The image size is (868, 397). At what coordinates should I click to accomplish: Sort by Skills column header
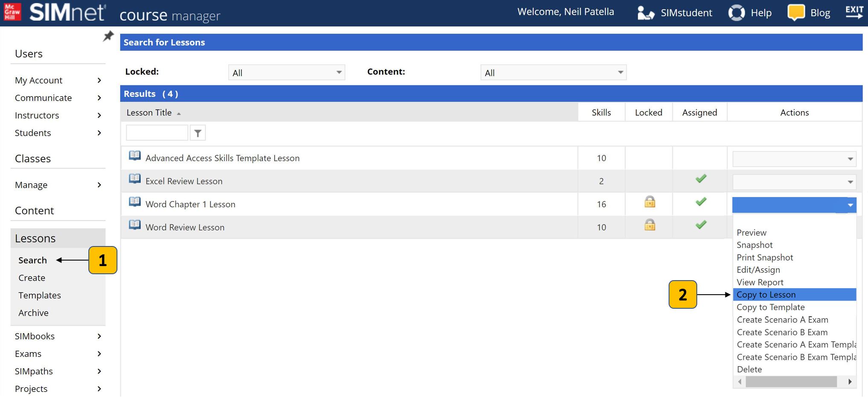click(601, 113)
